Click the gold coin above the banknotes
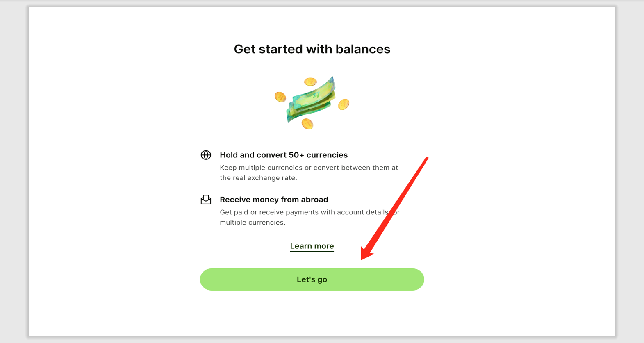 pos(310,82)
